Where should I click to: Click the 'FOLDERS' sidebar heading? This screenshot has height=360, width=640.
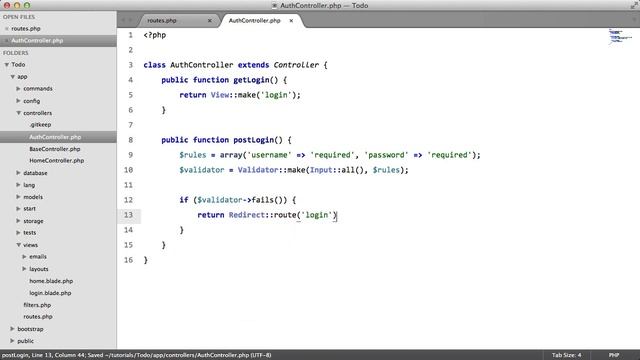pos(16,53)
